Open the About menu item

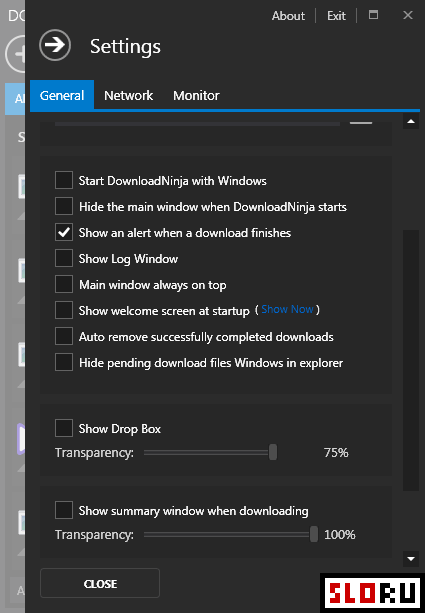(x=288, y=16)
